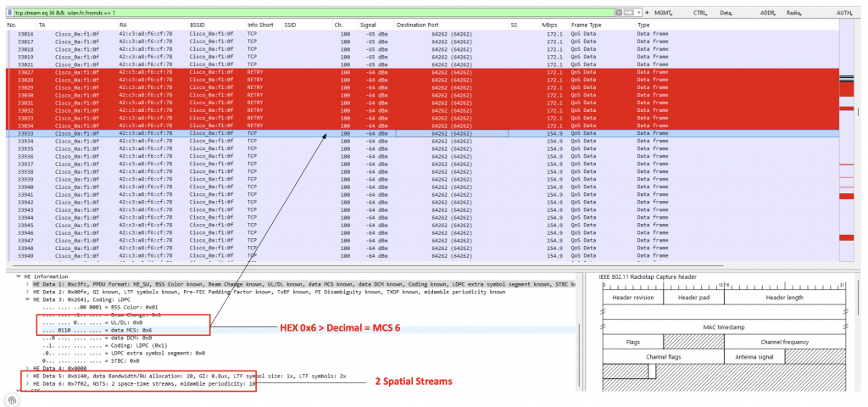Sort packets by the Signal column header

point(368,25)
